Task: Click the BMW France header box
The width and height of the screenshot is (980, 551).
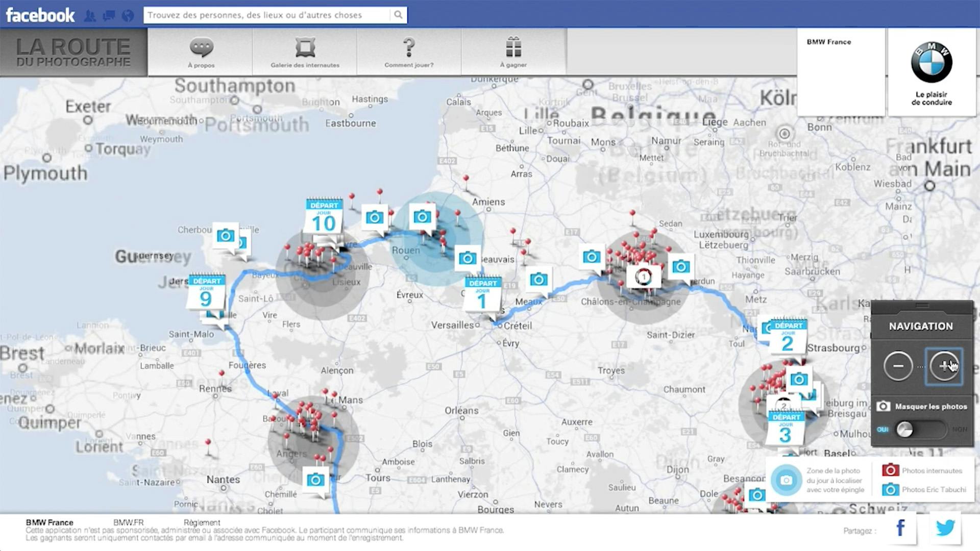Action: (x=841, y=72)
